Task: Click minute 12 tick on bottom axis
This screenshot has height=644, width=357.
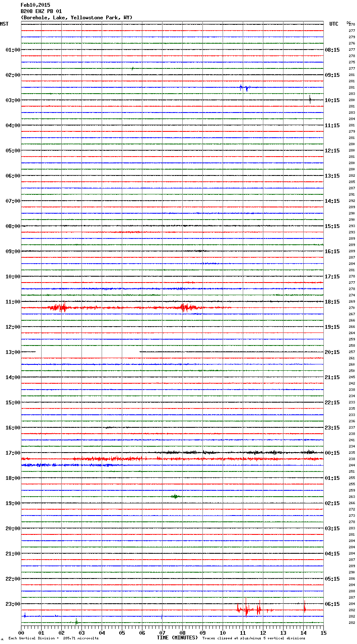Action: click(263, 633)
